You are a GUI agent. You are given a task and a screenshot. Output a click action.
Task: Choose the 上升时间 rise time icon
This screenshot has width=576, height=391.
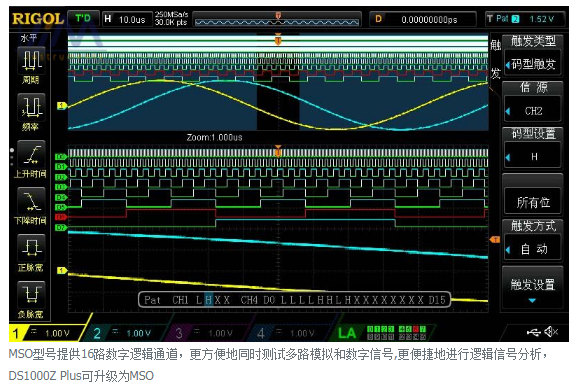point(32,154)
